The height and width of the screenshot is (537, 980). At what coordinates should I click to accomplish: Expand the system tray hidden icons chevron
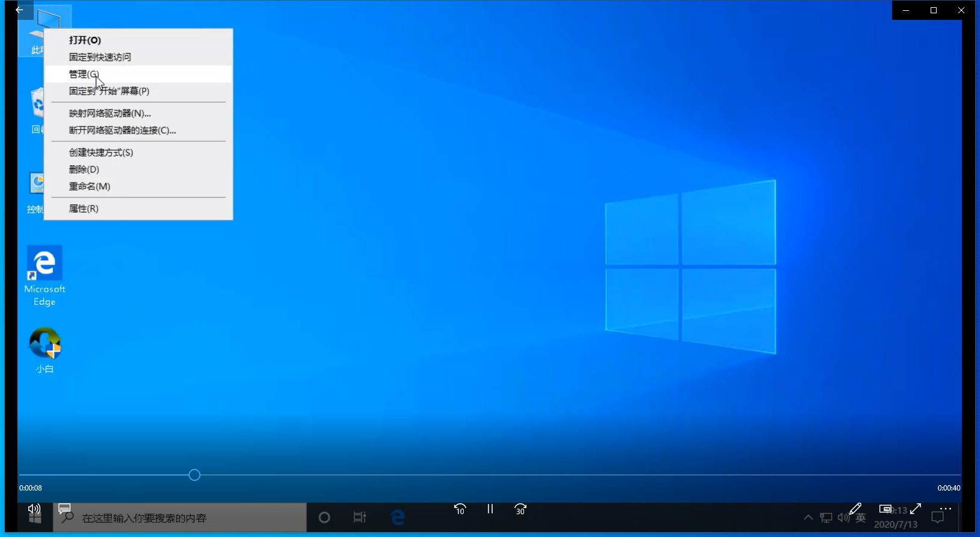tap(808, 517)
